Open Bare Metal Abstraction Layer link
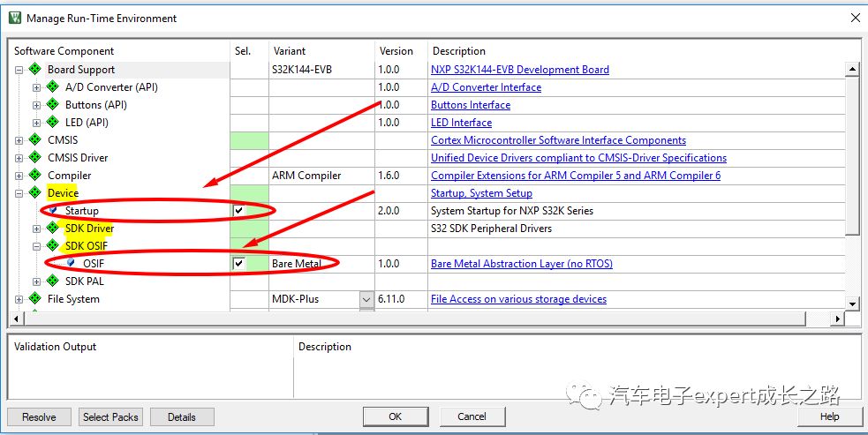This screenshot has height=435, width=868. (522, 264)
